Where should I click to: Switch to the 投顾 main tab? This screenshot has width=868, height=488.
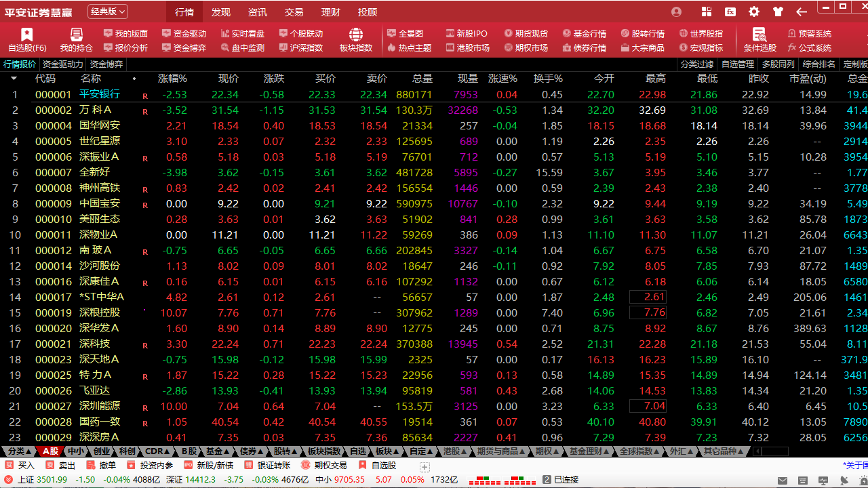(368, 12)
